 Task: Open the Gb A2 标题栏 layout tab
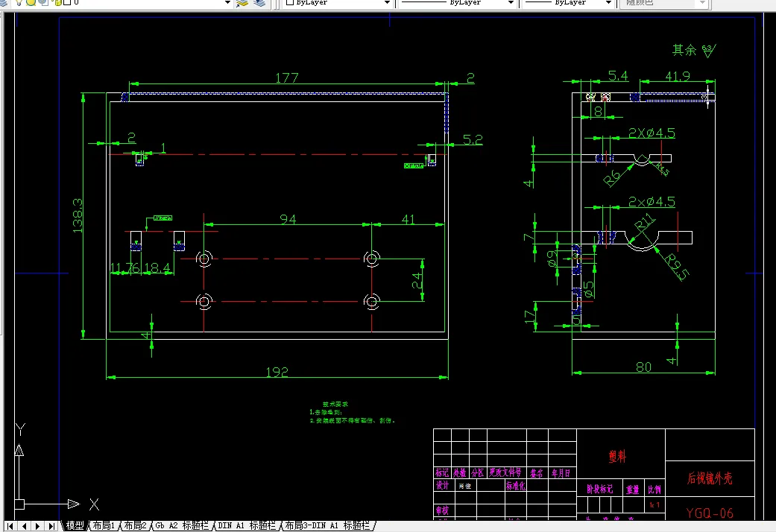pos(182,525)
